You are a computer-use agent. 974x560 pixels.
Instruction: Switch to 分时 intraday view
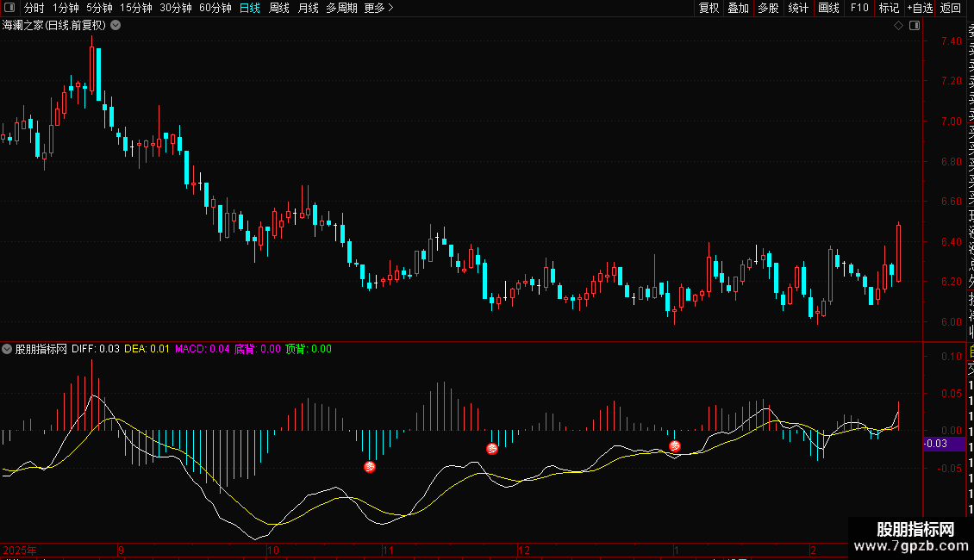point(34,8)
